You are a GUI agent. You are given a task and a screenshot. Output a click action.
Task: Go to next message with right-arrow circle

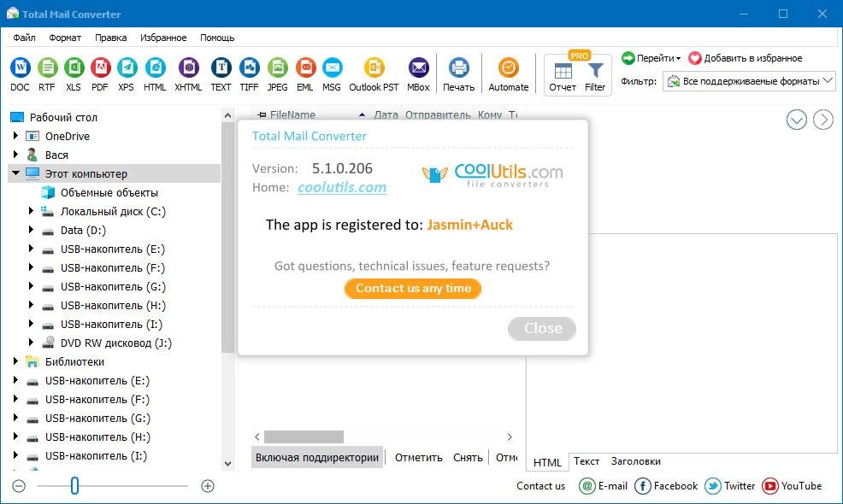[823, 120]
